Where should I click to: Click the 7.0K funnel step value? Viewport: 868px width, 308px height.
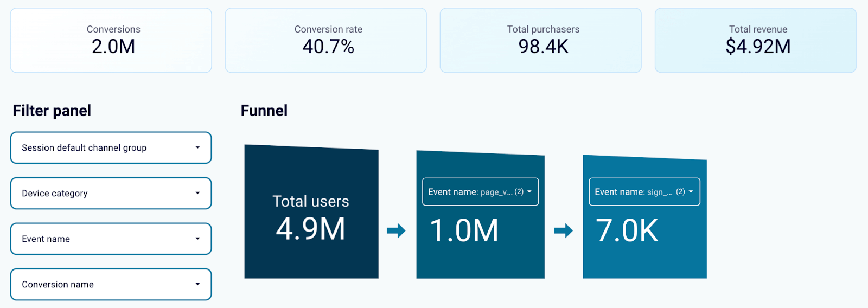[x=627, y=230]
